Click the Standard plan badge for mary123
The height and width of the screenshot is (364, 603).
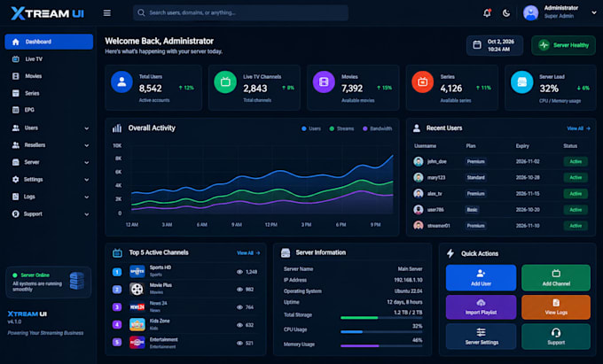point(475,178)
